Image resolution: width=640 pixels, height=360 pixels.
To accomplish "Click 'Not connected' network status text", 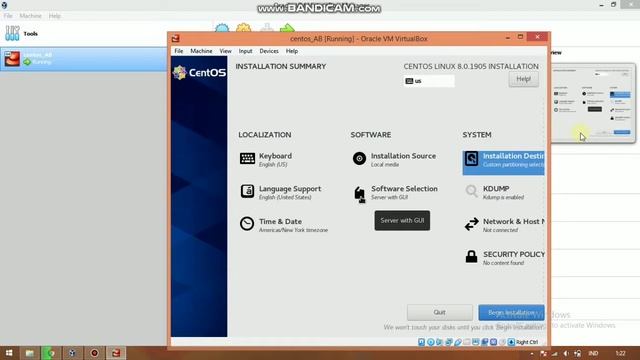I will pyautogui.click(x=500, y=230).
